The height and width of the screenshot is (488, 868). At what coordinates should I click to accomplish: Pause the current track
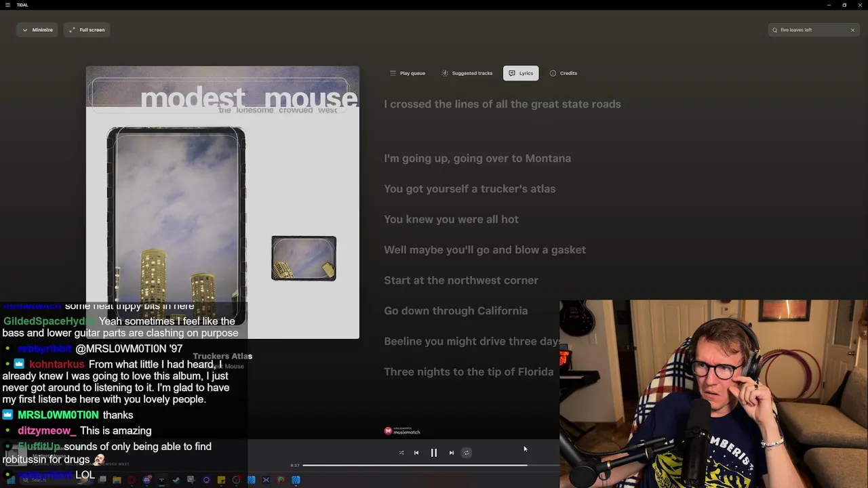tap(434, 453)
